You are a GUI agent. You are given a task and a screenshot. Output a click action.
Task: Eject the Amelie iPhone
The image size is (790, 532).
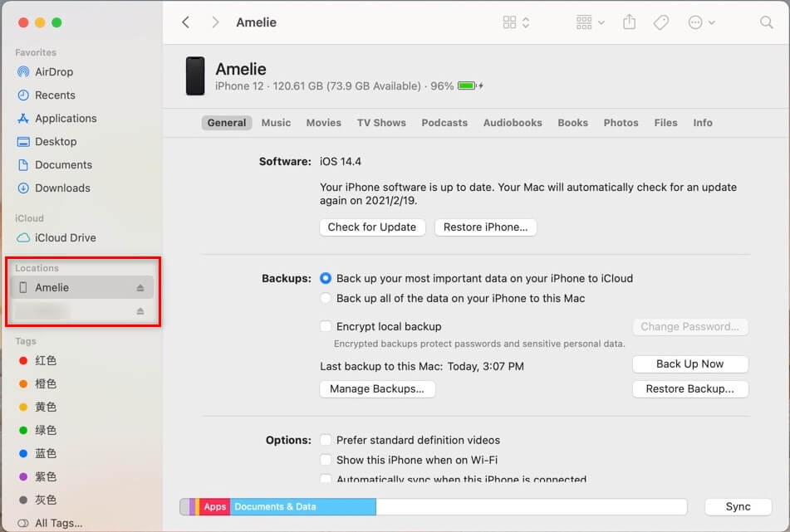[x=140, y=288]
